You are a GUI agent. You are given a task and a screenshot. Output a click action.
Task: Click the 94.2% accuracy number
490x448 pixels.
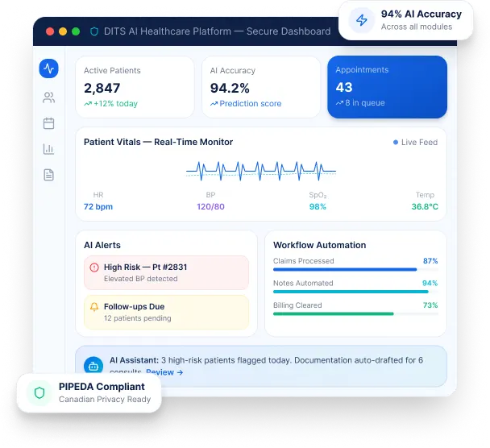[230, 88]
